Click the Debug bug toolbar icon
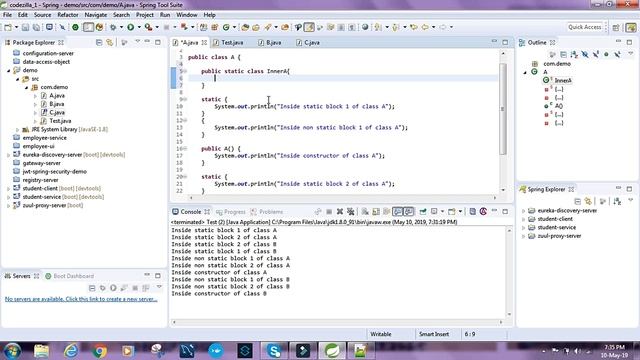 [x=113, y=27]
